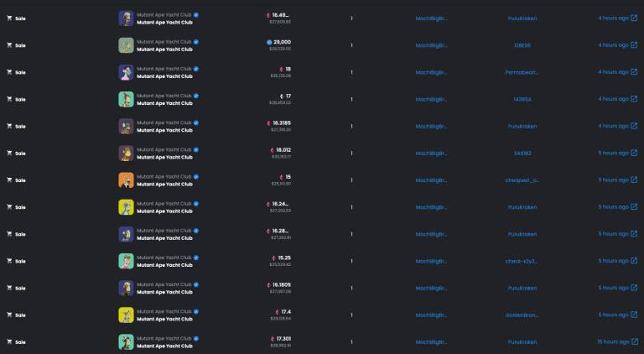Open buyer profile 14395A

click(x=522, y=99)
